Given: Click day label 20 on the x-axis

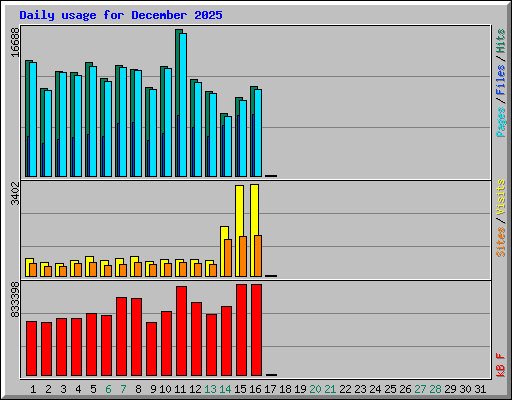Looking at the screenshot, I should pos(315,389).
